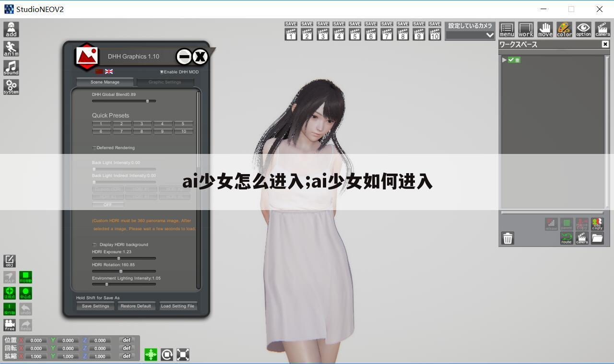Expand the workspace tree item arrow

tap(504, 60)
